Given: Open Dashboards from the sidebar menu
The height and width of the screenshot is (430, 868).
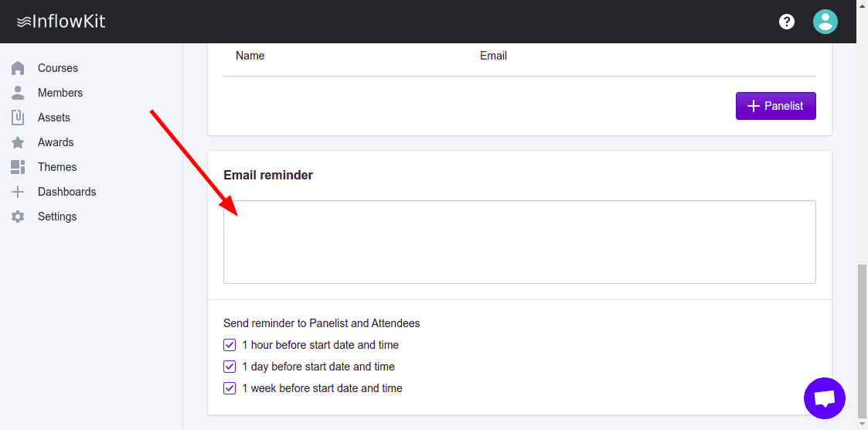Looking at the screenshot, I should 66,192.
